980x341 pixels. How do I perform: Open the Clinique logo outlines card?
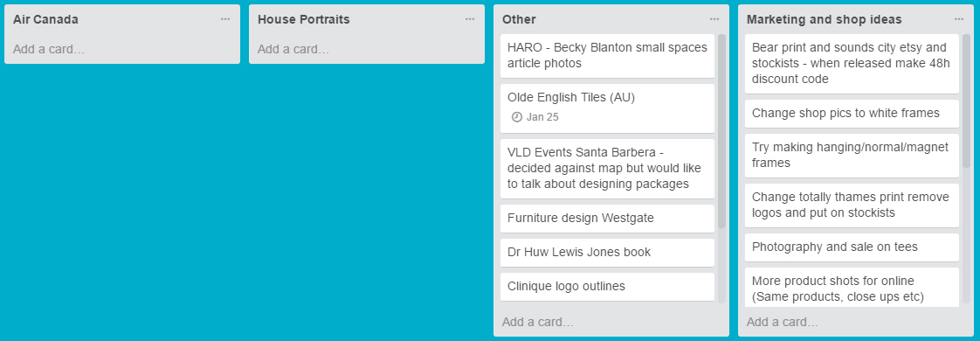pos(607,287)
